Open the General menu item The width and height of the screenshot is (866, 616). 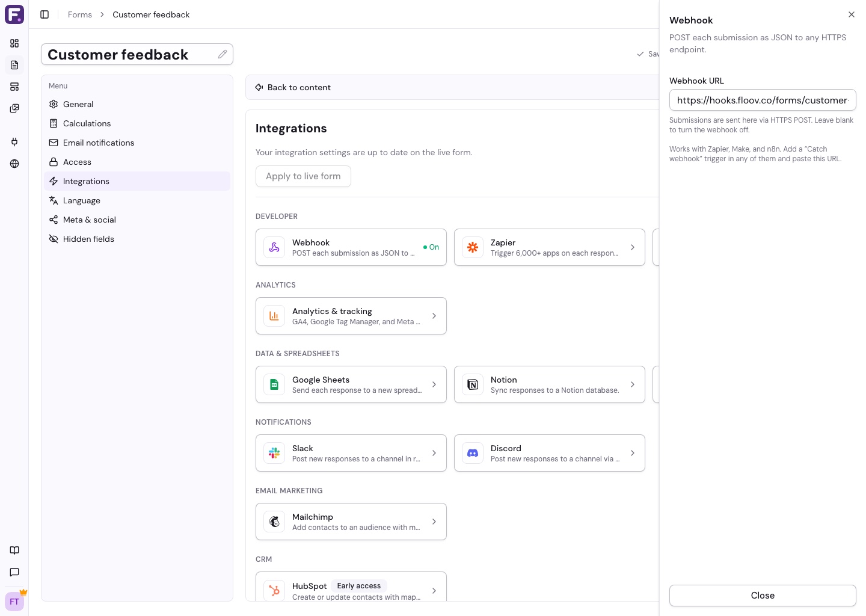click(x=137, y=104)
